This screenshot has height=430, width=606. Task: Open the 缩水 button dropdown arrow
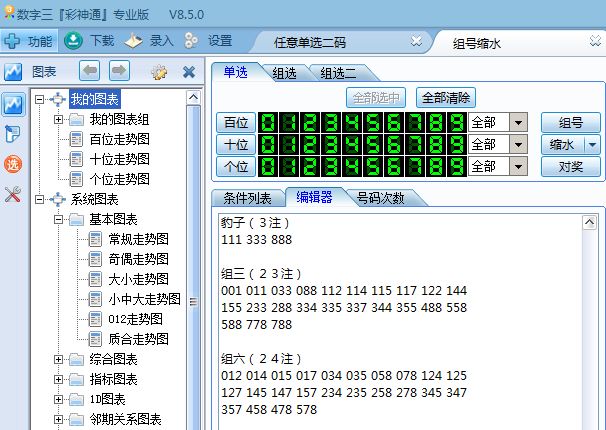(593, 144)
